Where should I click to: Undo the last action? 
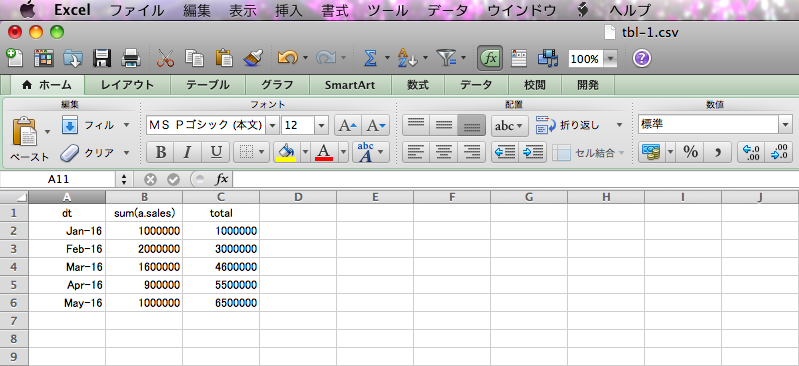tap(287, 58)
